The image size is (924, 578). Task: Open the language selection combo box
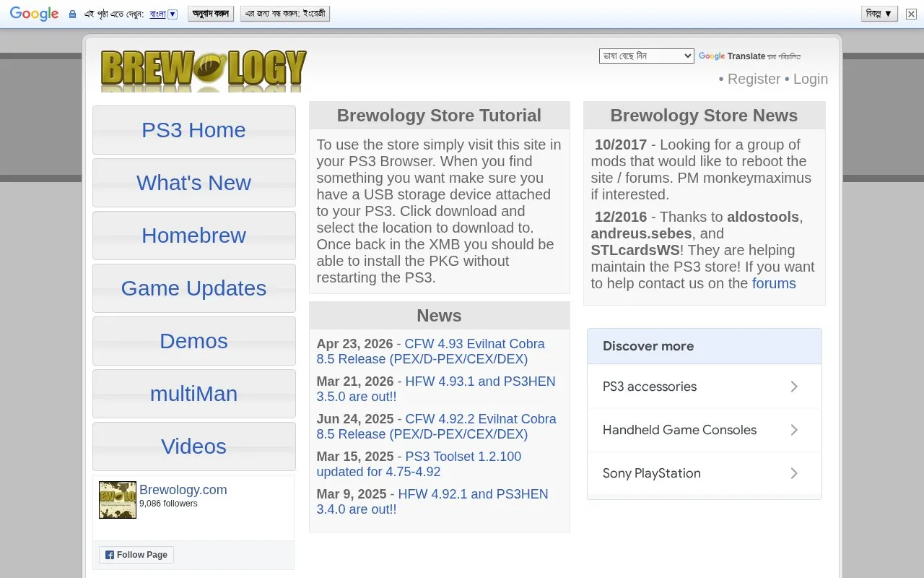click(646, 56)
